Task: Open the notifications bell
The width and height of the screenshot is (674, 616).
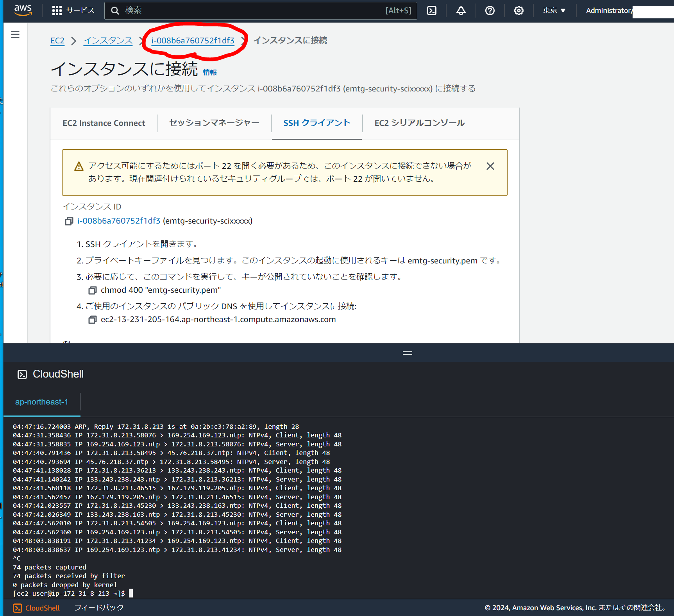Action: coord(461,11)
